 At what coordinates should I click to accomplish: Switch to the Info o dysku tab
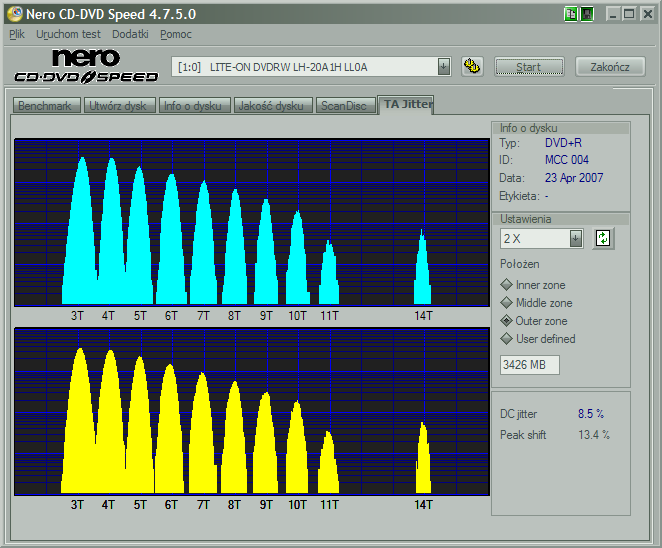(195, 106)
